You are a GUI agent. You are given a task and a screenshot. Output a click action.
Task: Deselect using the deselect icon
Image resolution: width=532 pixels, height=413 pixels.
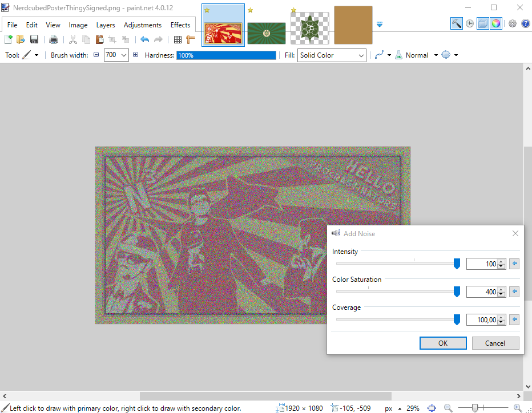(126, 39)
